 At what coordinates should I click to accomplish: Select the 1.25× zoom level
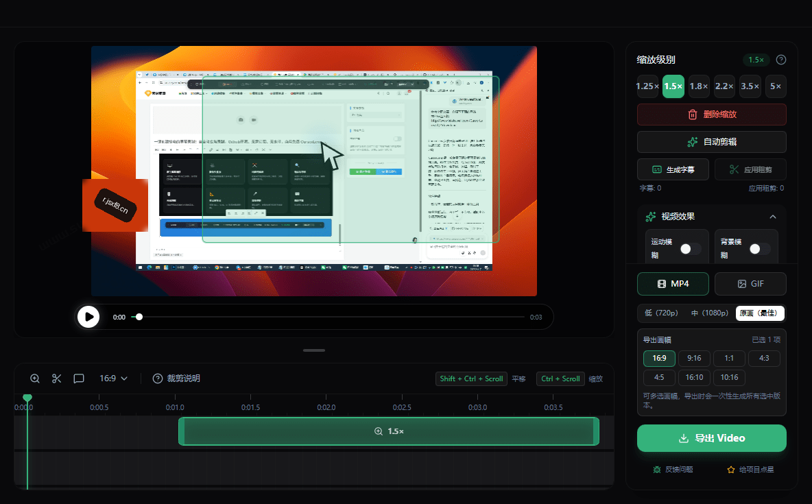coord(647,86)
